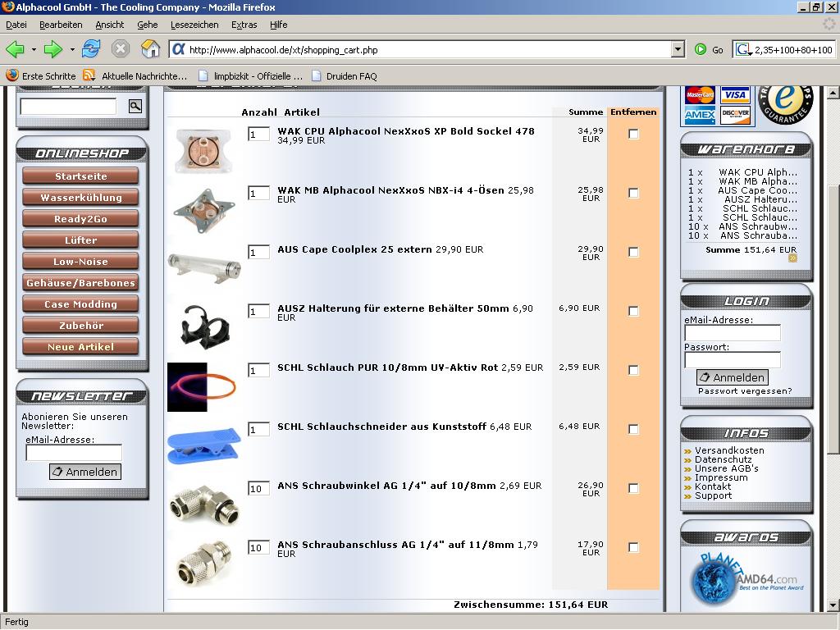This screenshot has width=840, height=630.
Task: Open the Aktuelle Nachrichten feed bookmark
Action: (135, 76)
